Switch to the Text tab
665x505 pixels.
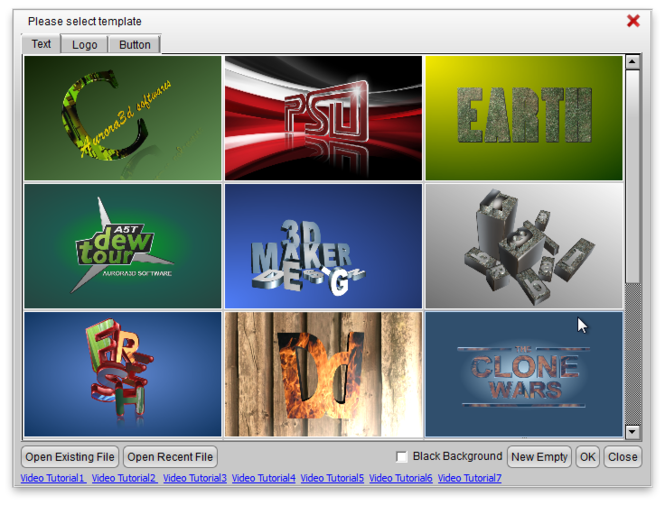click(41, 44)
